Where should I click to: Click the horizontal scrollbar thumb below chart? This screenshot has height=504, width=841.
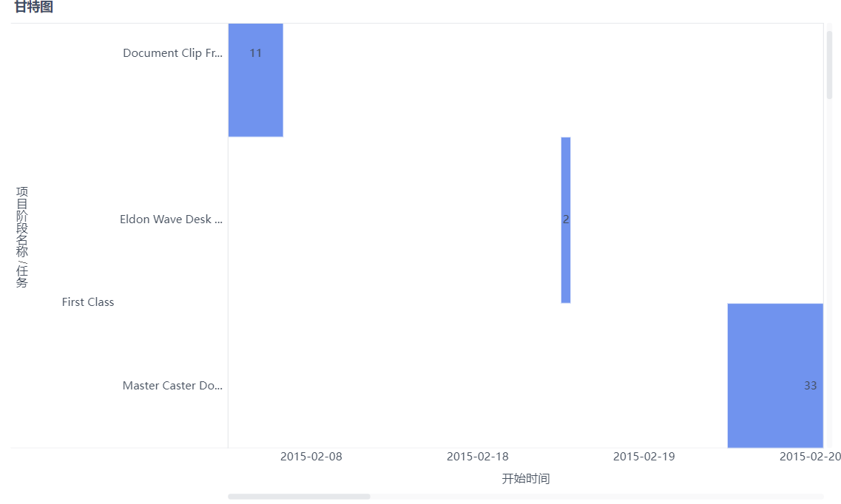click(299, 497)
